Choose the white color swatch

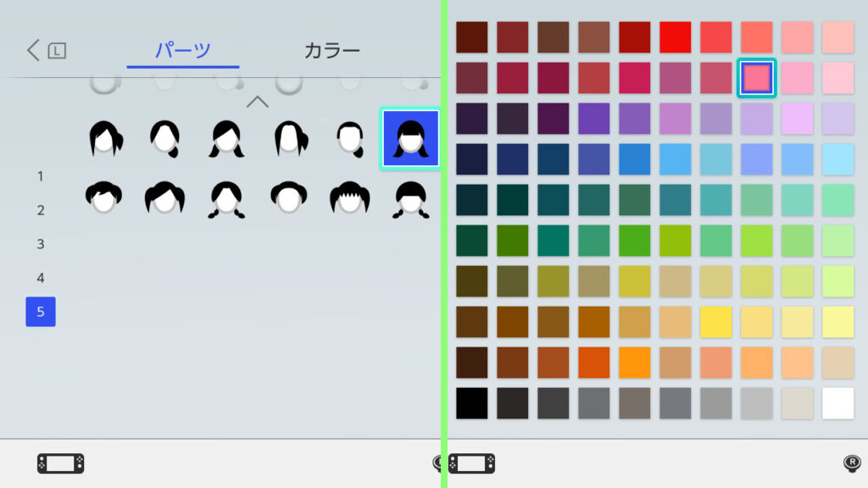coord(837,402)
